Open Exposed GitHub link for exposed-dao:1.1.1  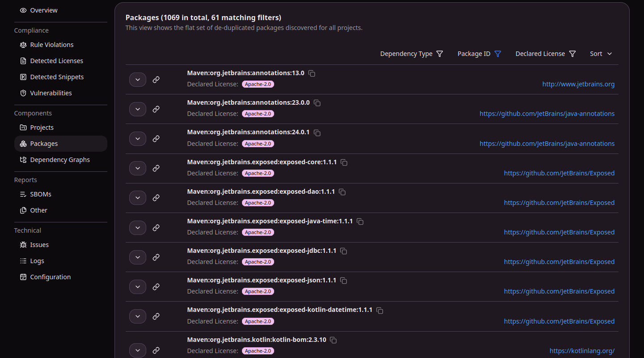[559, 203]
